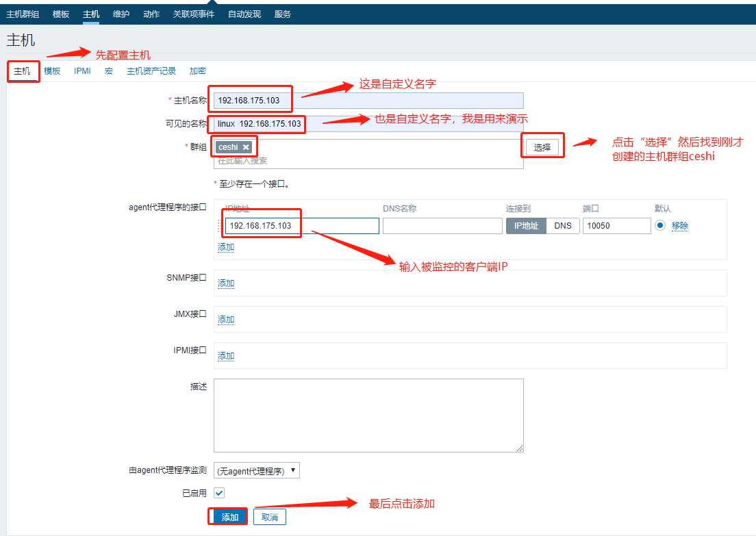
Task: Click the 选择 button for groups
Action: pos(542,147)
